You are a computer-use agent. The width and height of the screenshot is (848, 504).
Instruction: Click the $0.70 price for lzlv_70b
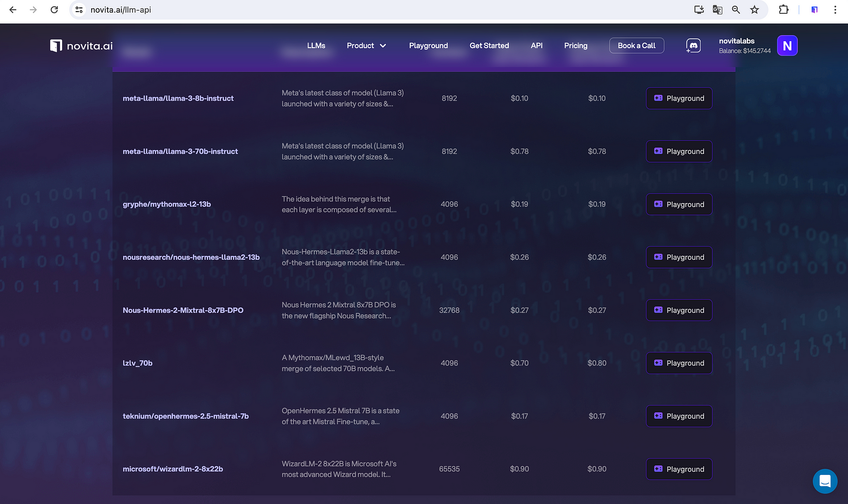pyautogui.click(x=519, y=363)
